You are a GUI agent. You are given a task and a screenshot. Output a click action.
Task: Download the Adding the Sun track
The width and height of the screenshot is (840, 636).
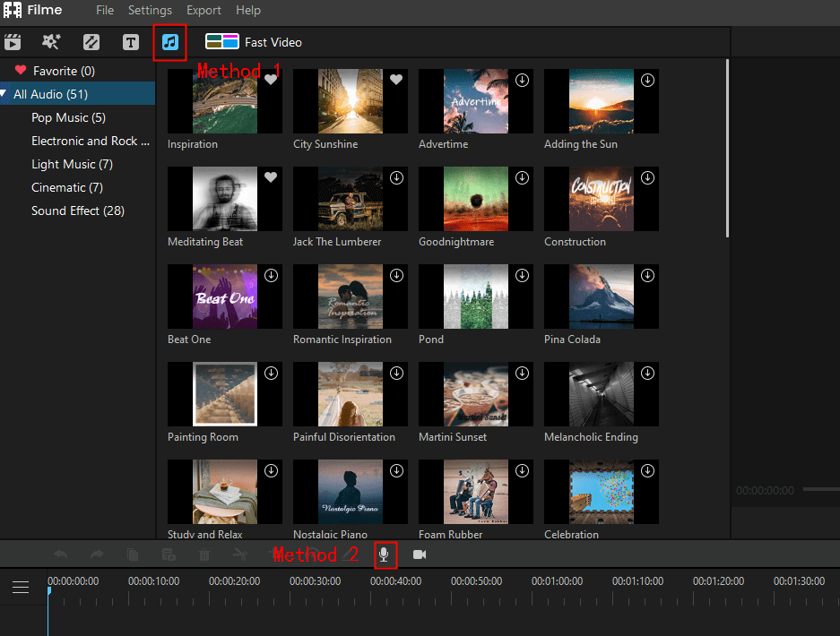tap(647, 81)
